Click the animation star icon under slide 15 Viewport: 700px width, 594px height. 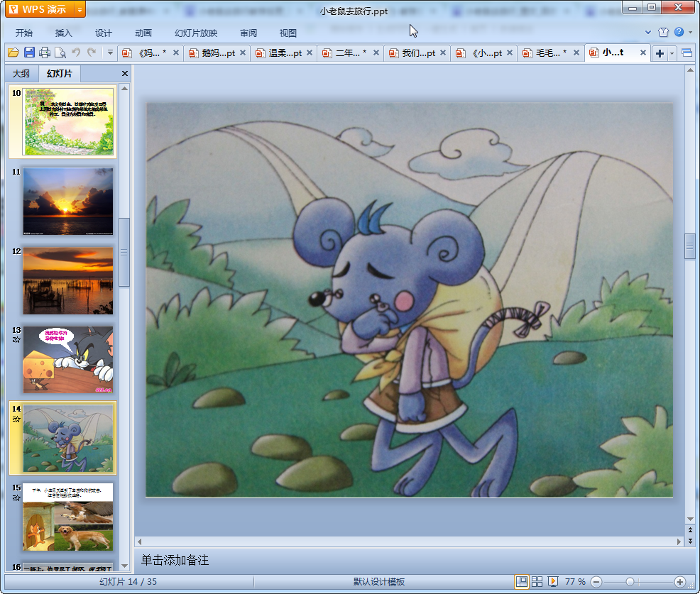tap(16, 498)
